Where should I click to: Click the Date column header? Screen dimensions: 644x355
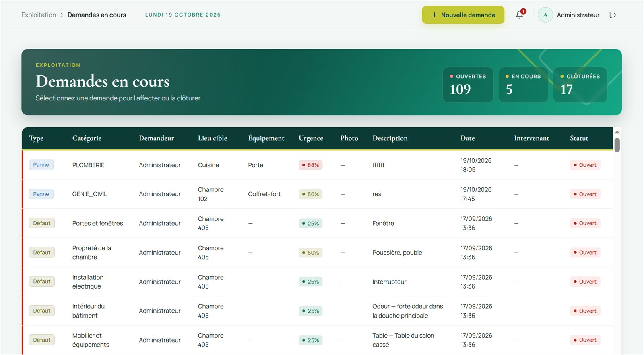467,138
